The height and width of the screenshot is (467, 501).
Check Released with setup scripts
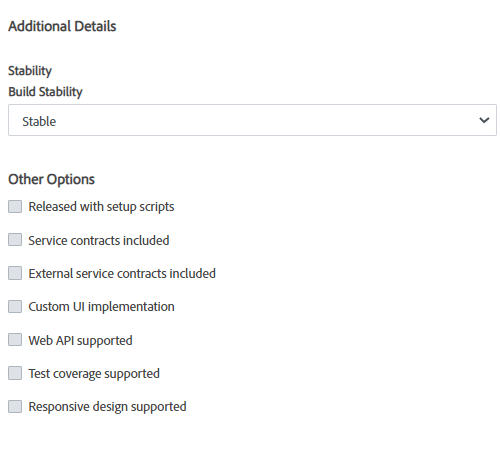click(15, 206)
